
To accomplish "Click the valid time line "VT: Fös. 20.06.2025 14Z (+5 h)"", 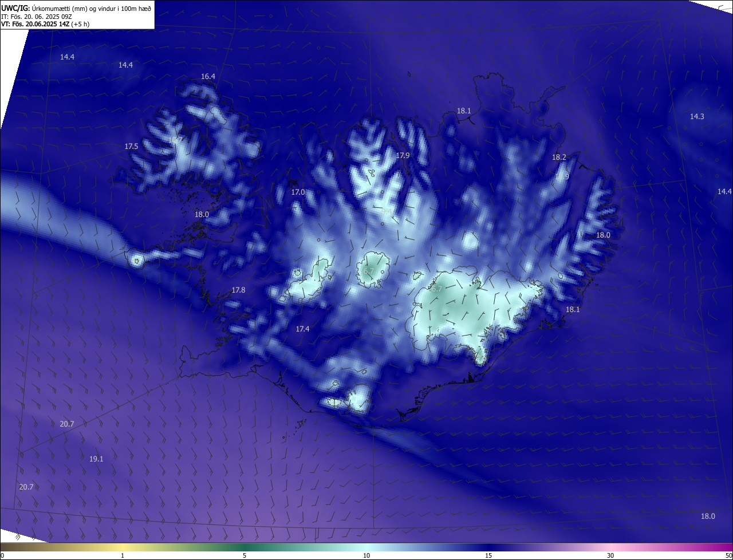I will pyautogui.click(x=45, y=24).
